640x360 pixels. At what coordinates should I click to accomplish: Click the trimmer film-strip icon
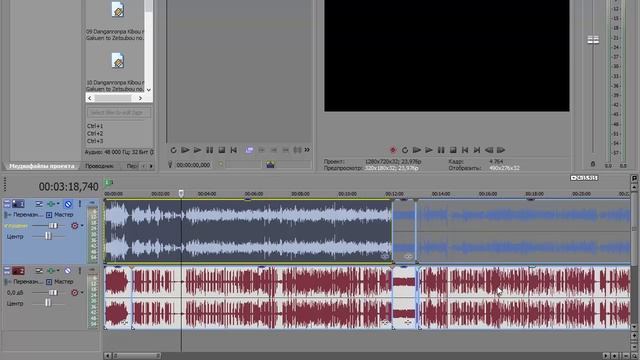(x=270, y=164)
